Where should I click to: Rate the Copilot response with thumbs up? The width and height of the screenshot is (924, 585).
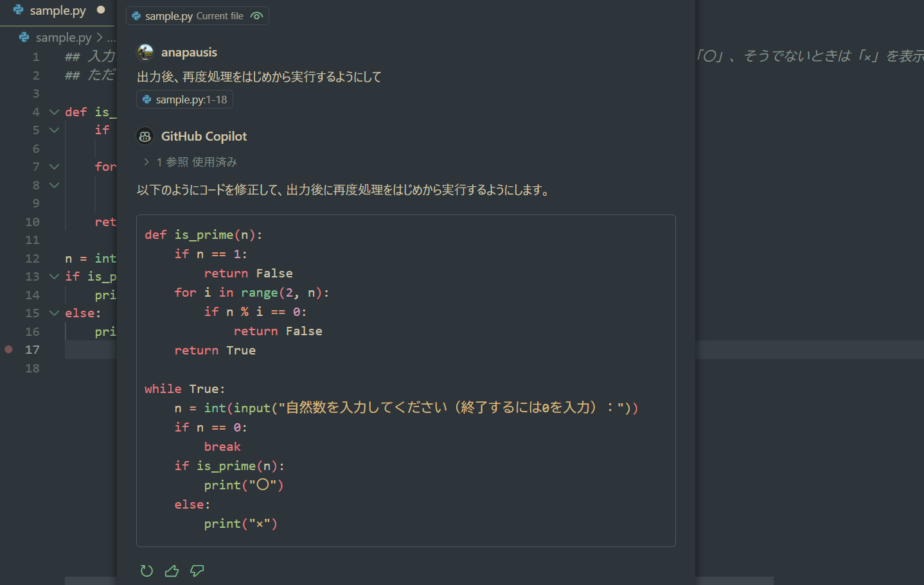(172, 571)
